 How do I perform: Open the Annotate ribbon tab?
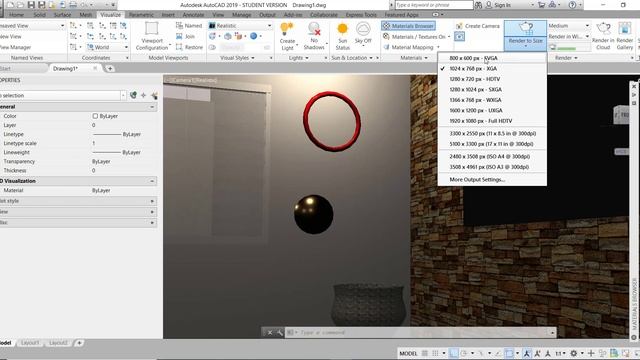pyautogui.click(x=193, y=15)
